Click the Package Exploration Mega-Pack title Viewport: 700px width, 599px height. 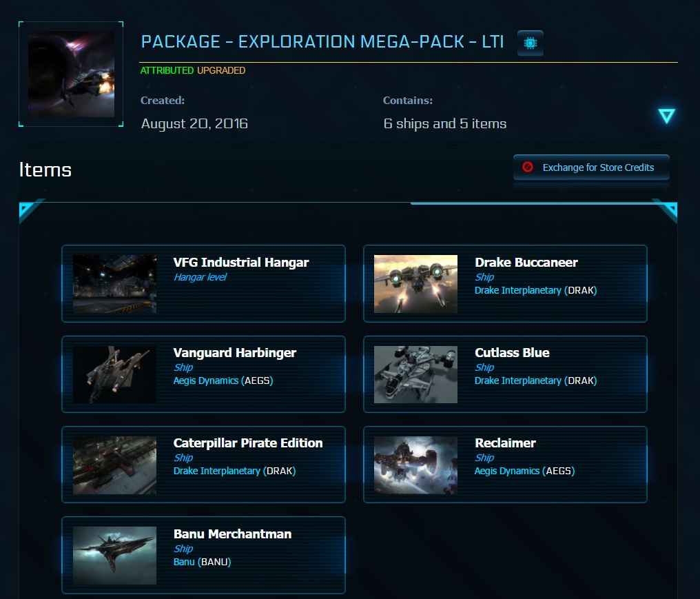point(322,43)
